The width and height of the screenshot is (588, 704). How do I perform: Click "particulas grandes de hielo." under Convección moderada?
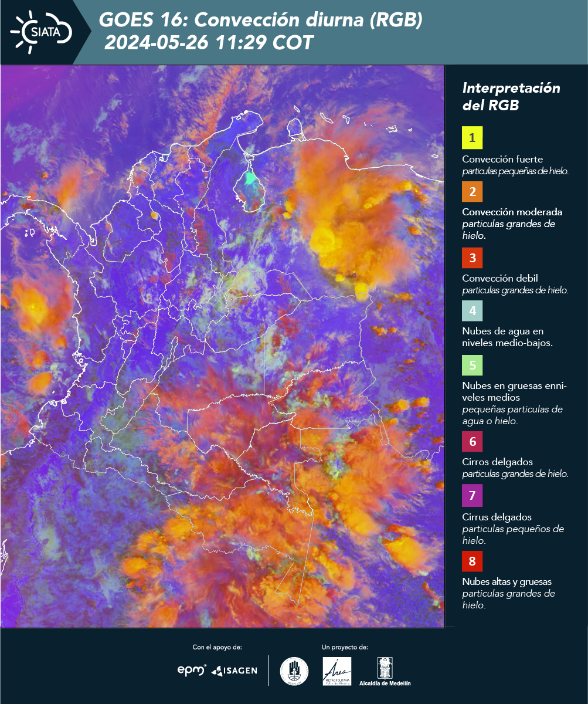(509, 229)
